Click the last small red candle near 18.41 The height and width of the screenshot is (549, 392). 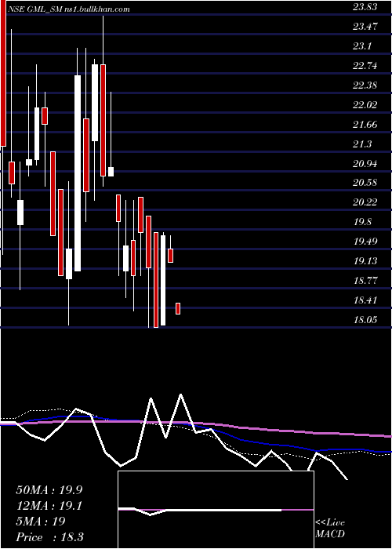[178, 308]
